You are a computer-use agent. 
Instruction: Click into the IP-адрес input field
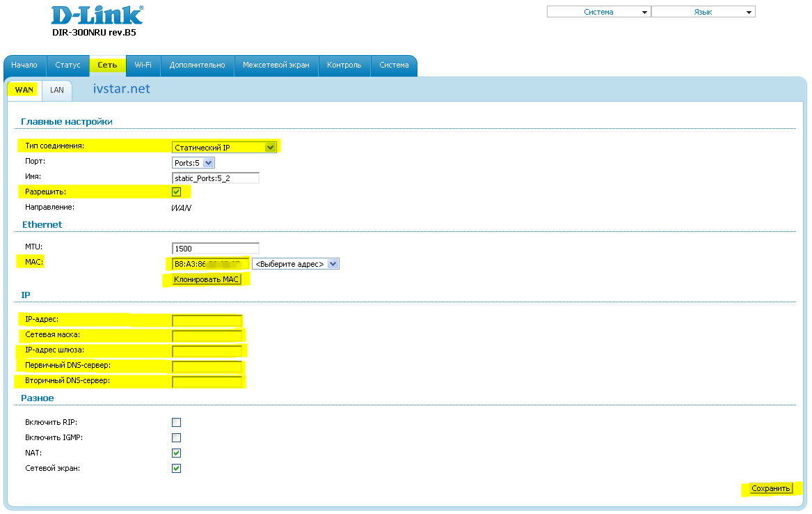point(207,320)
